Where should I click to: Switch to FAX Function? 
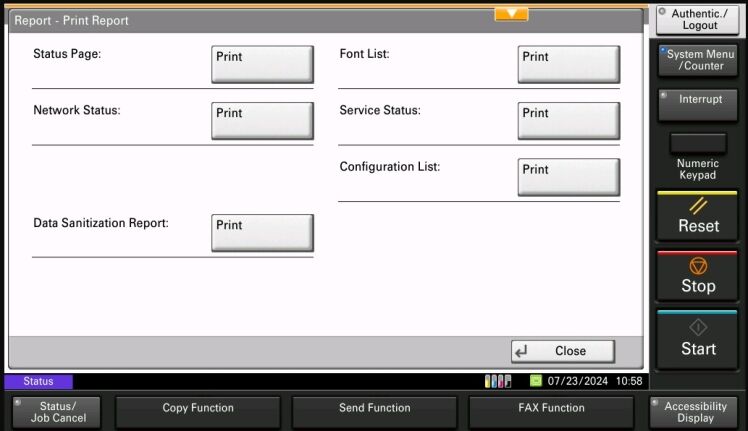[551, 409]
